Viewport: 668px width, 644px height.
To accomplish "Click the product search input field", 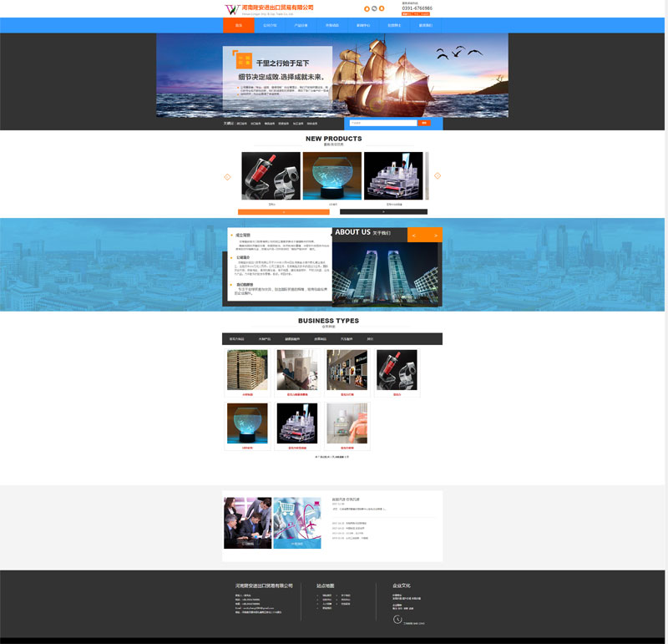I will [382, 123].
